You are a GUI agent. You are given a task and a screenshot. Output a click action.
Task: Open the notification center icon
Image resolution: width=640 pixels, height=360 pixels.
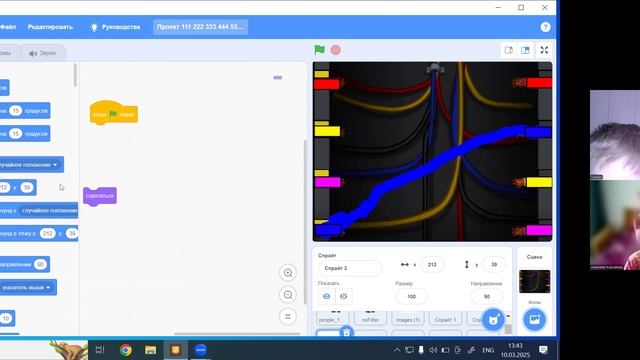(543, 350)
